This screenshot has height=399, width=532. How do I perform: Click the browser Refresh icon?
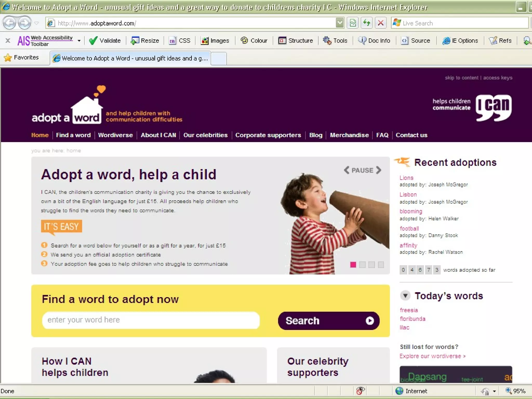tap(367, 23)
